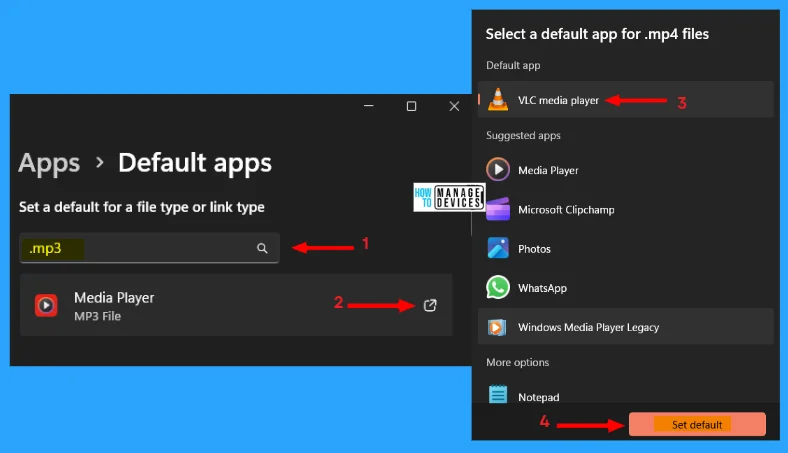Click 'Select a default app for .mp4 files' title
This screenshot has height=453, width=788.
point(597,34)
